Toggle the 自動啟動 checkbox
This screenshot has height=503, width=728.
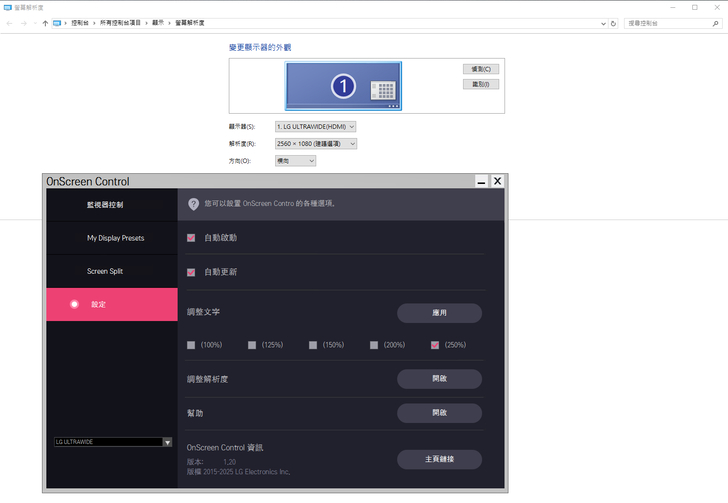tap(191, 238)
